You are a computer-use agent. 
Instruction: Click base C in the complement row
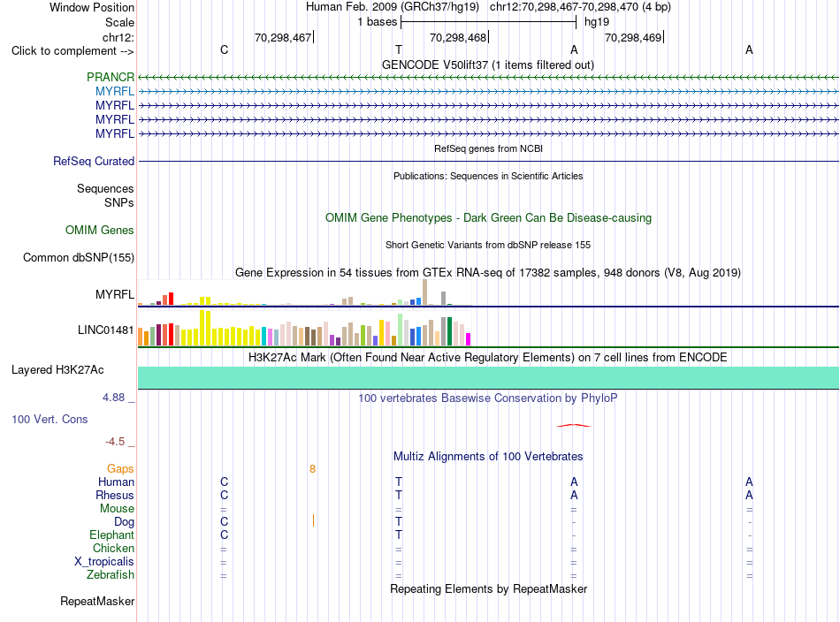(x=224, y=49)
